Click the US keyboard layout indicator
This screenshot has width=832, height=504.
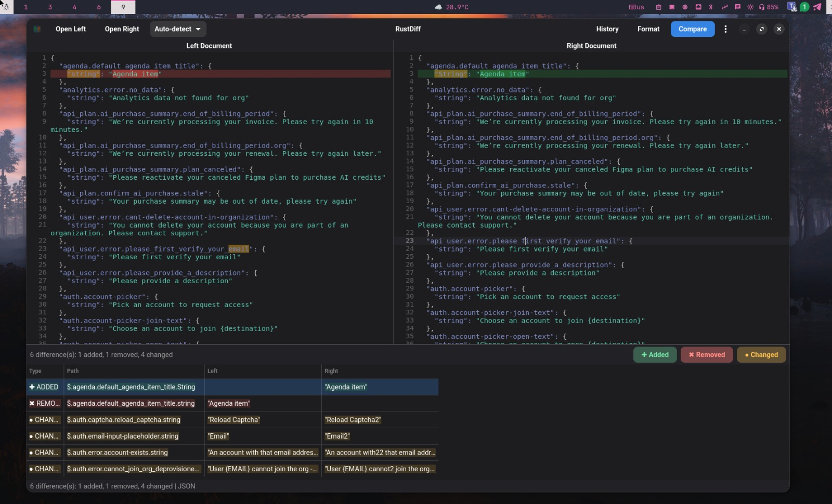[636, 7]
